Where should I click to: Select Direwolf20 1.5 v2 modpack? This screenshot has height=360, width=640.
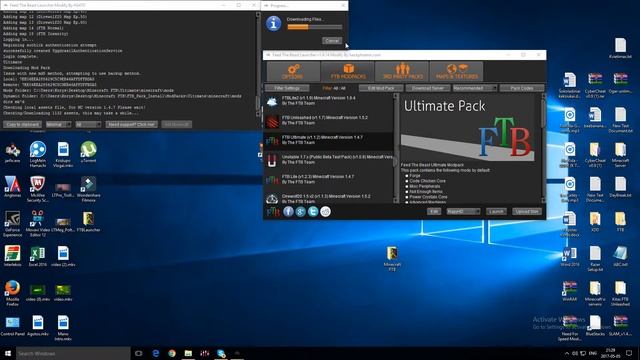tap(329, 198)
